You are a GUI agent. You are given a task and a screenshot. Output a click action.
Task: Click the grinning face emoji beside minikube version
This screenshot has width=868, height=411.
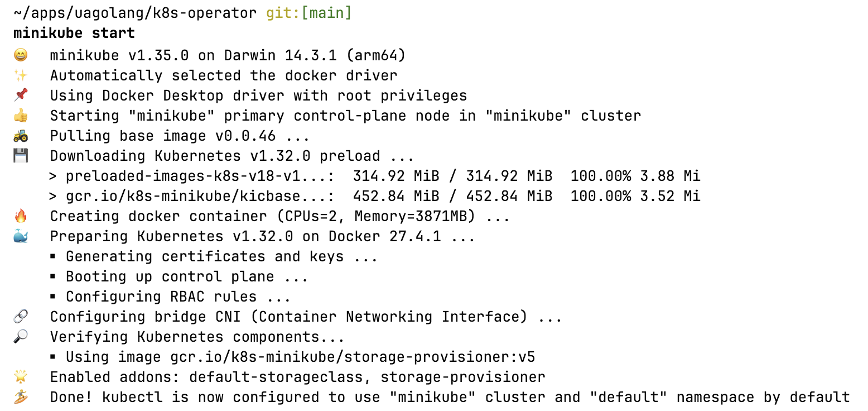point(21,55)
